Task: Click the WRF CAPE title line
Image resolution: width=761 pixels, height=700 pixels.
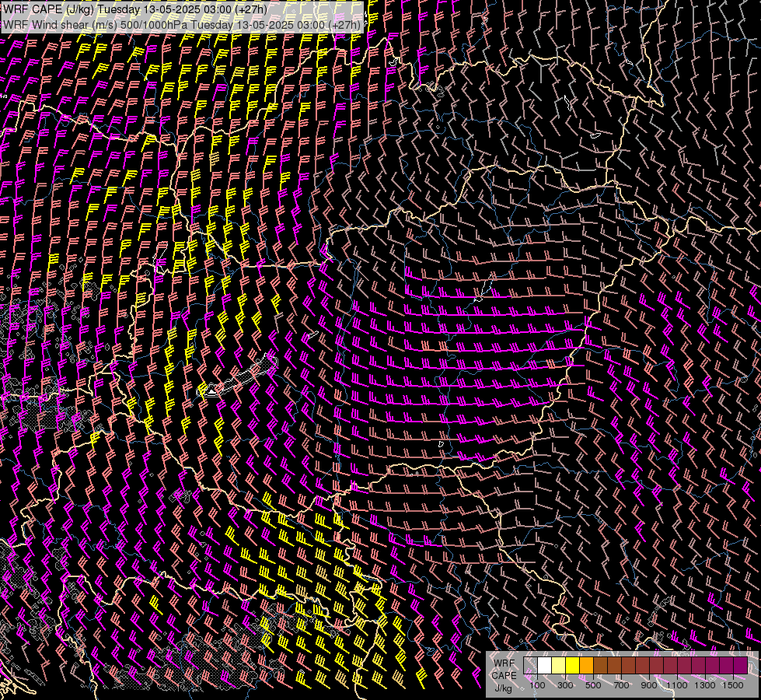Action: coord(136,9)
